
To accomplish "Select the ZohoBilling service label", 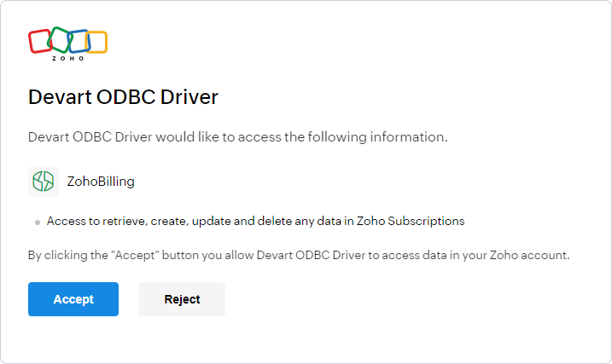I will [101, 181].
